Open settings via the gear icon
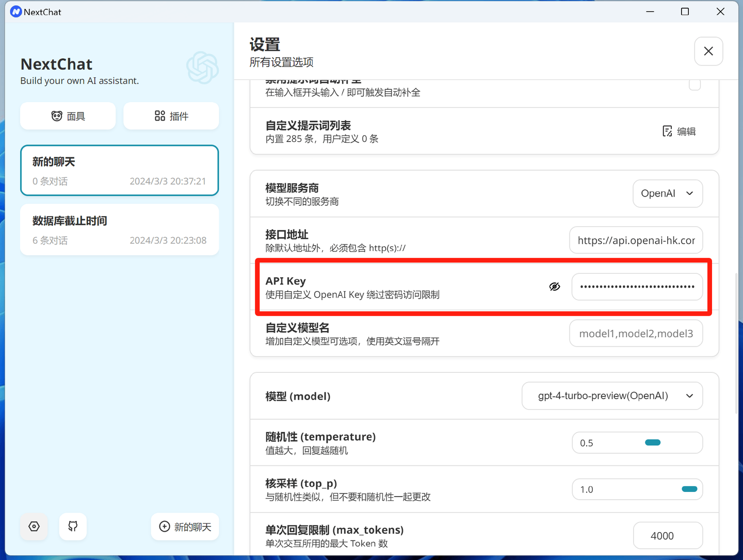743x560 pixels. pyautogui.click(x=34, y=526)
